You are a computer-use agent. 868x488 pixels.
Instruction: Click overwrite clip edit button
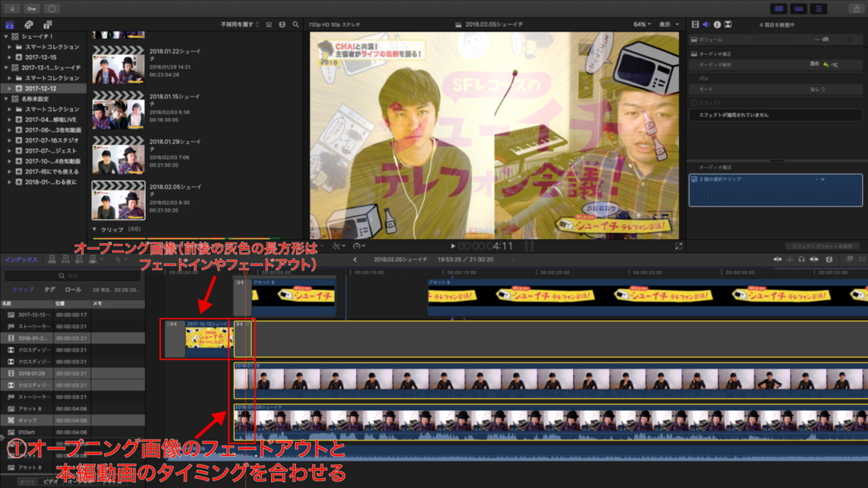pos(92,259)
